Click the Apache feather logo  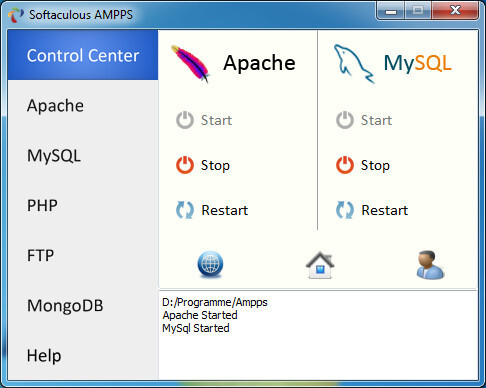point(191,64)
